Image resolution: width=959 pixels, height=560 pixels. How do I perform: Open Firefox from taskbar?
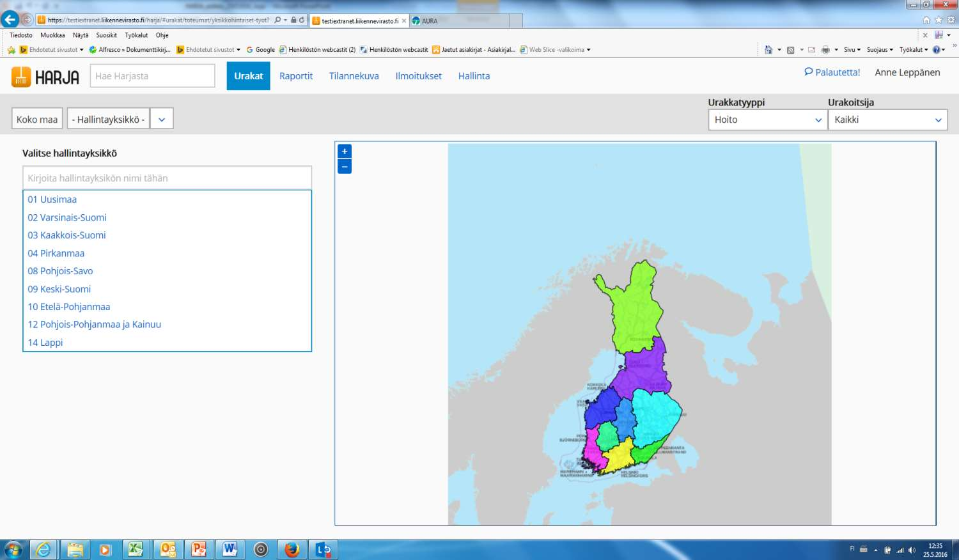tap(292, 549)
